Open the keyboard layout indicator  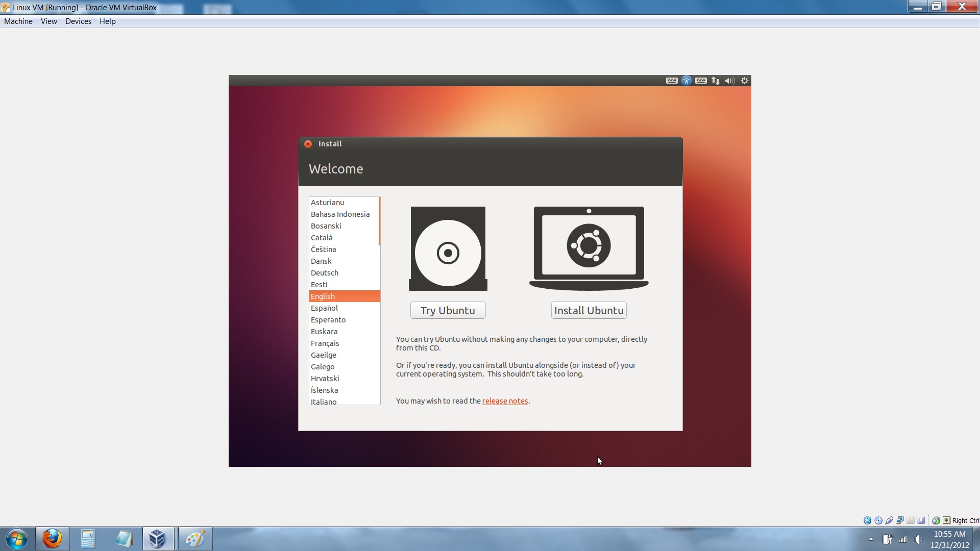coord(701,81)
